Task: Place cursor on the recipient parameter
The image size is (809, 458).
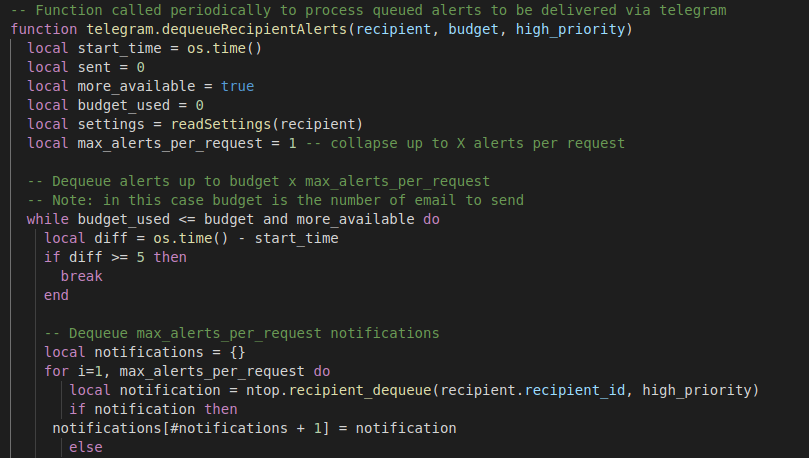Action: click(x=393, y=29)
